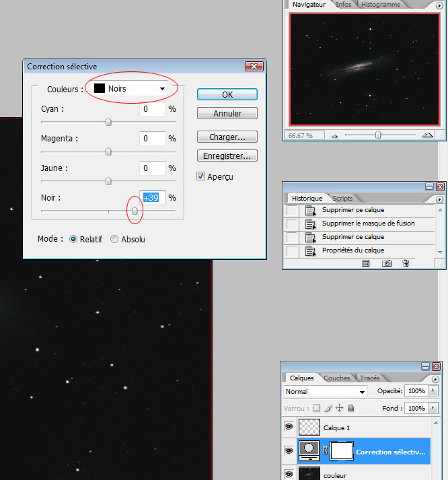
Task: Switch to the Infos tab
Action: pyautogui.click(x=344, y=4)
